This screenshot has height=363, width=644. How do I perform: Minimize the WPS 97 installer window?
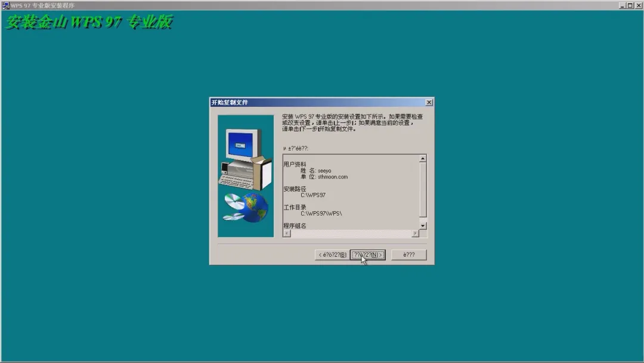click(x=622, y=5)
